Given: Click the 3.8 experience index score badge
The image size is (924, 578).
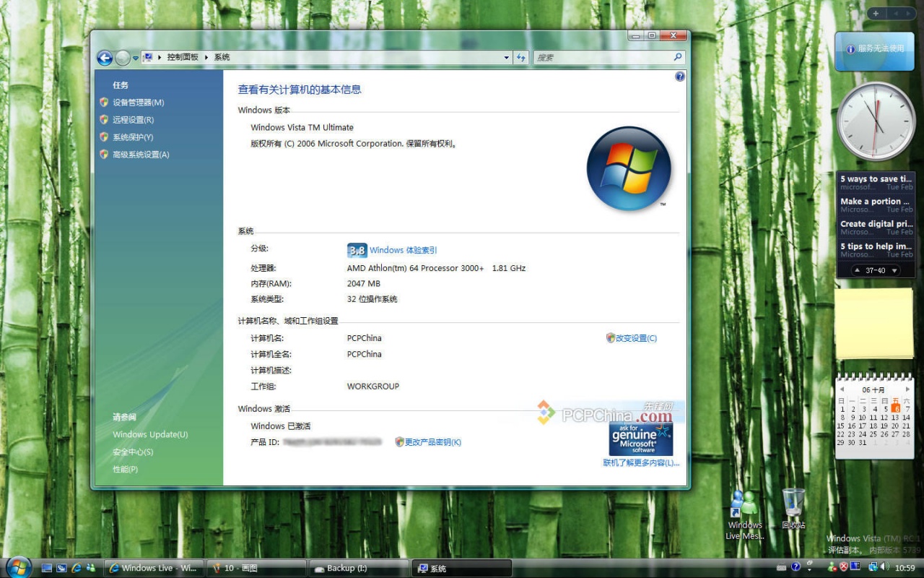Looking at the screenshot, I should click(357, 250).
